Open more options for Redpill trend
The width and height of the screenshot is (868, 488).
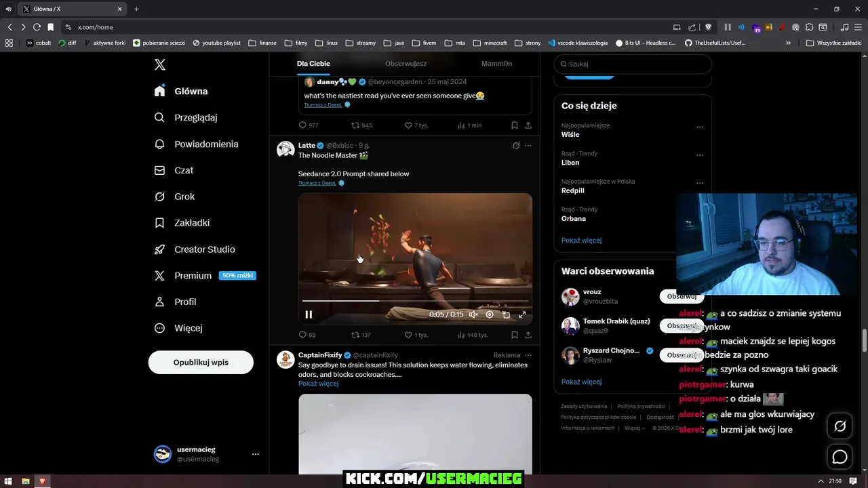700,183
